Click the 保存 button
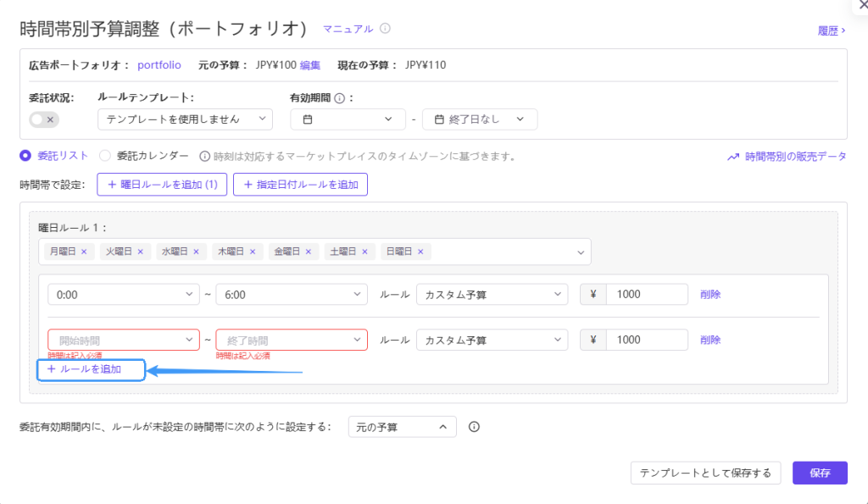The height and width of the screenshot is (504, 868). (x=820, y=473)
